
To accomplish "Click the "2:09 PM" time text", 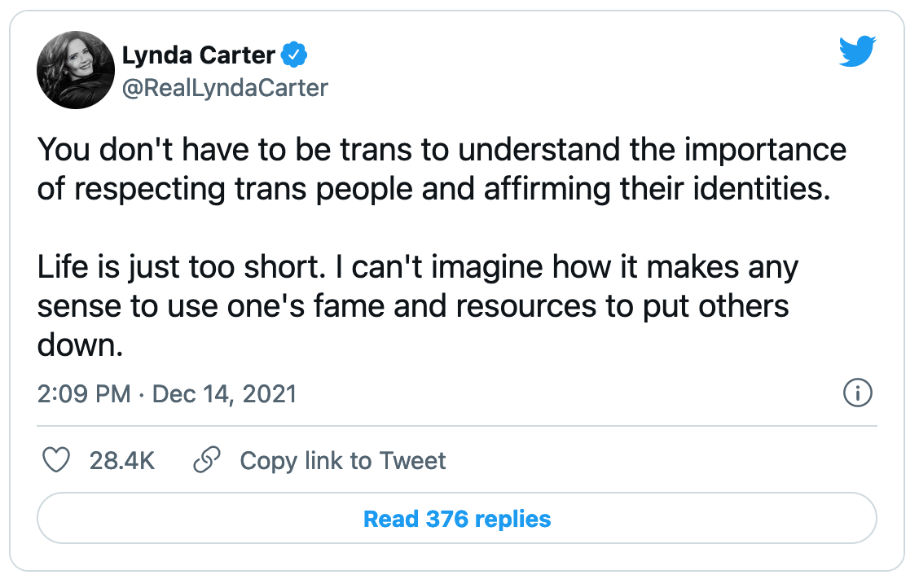I will click(x=84, y=395).
